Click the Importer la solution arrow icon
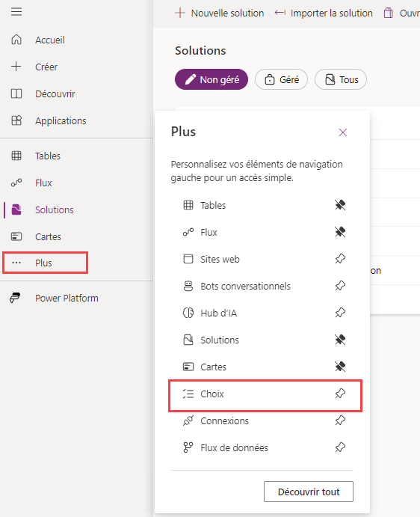The width and height of the screenshot is (420, 517). (280, 13)
